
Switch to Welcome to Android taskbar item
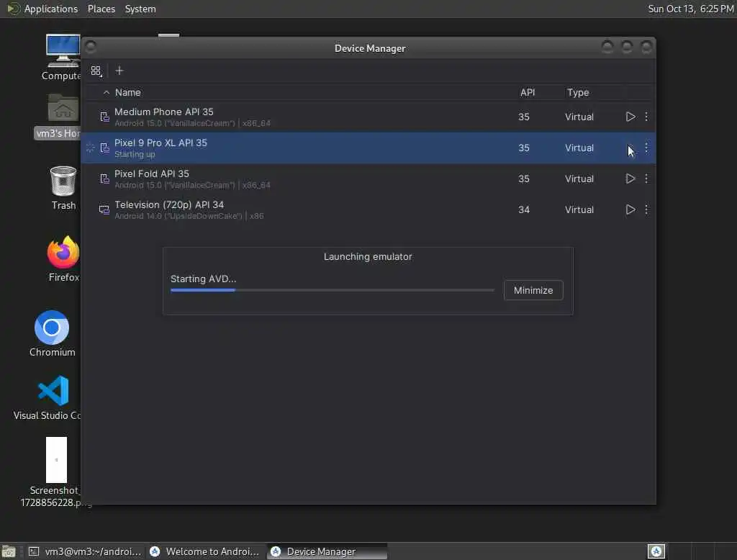[x=205, y=551]
